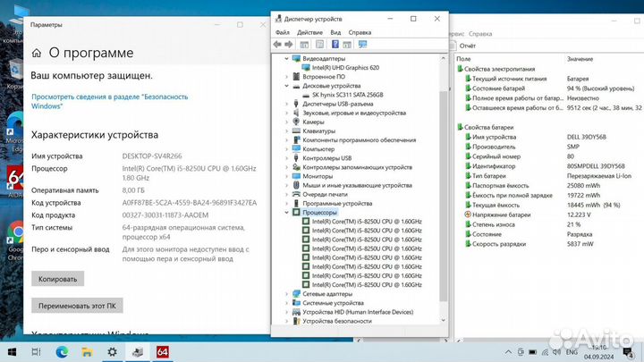This screenshot has width=644, height=362.
Task: Open the Безопасность Windows details link
Action: pyautogui.click(x=110, y=101)
